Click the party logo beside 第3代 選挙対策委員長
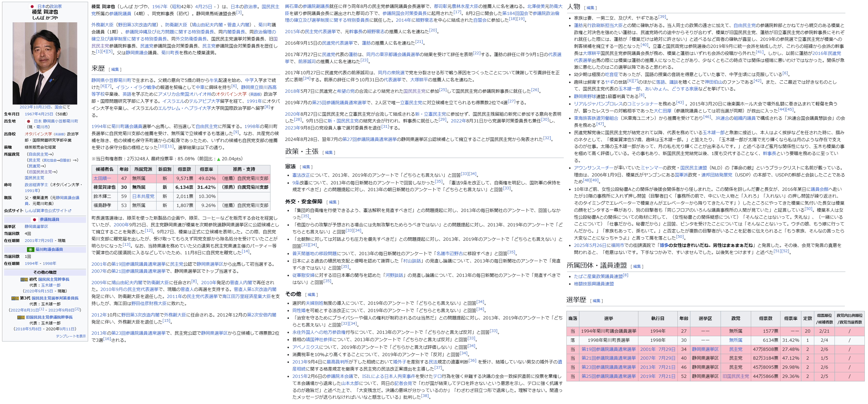 [x=15, y=298]
